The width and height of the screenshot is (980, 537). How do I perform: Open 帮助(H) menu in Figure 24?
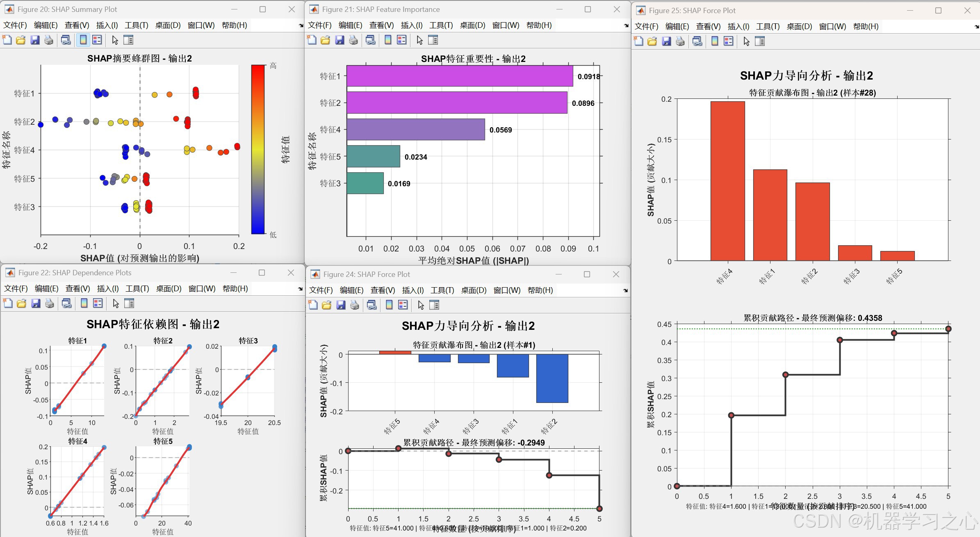540,290
